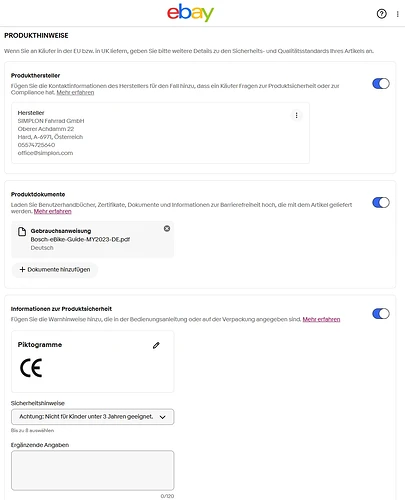
Task: Open Mehr erfahren link under Produktdokumente
Action: pyautogui.click(x=53, y=211)
